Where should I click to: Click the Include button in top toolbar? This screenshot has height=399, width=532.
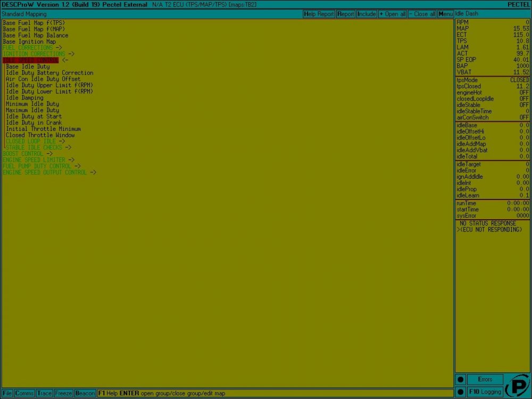pyautogui.click(x=367, y=14)
